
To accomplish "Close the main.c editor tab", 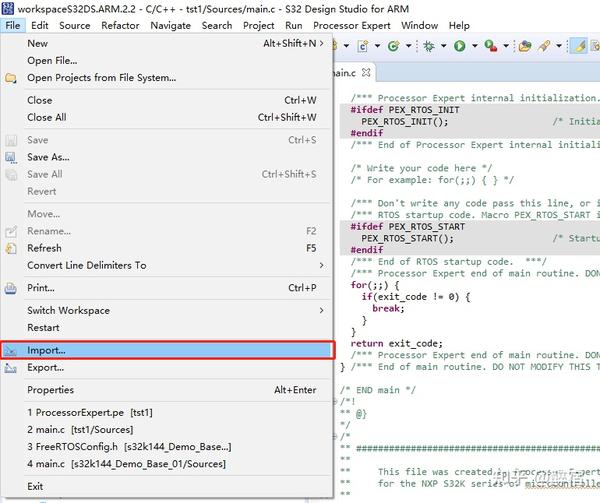I will [x=367, y=72].
